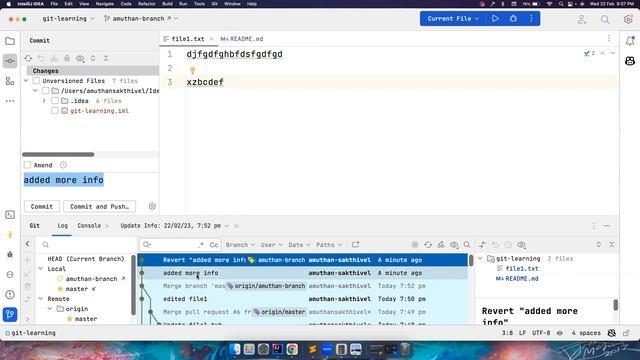Click the intention light bulb in editor
Screen dimensions: 640x360
pyautogui.click(x=193, y=71)
